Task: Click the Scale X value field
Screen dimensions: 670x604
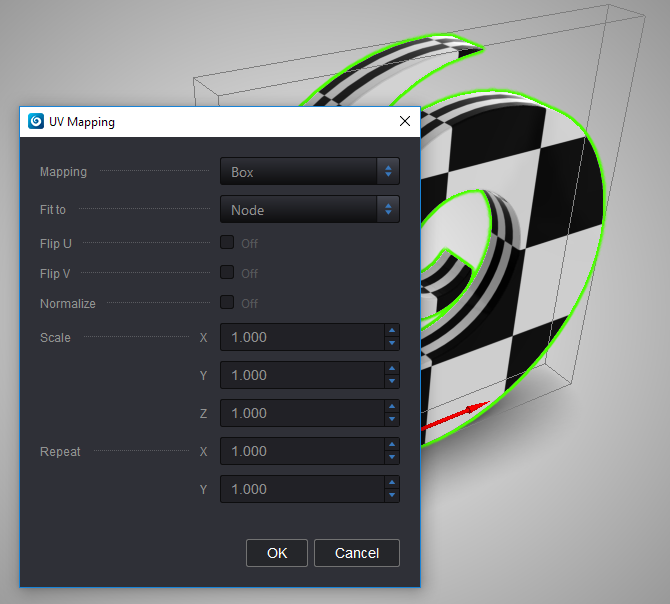Action: pos(302,337)
